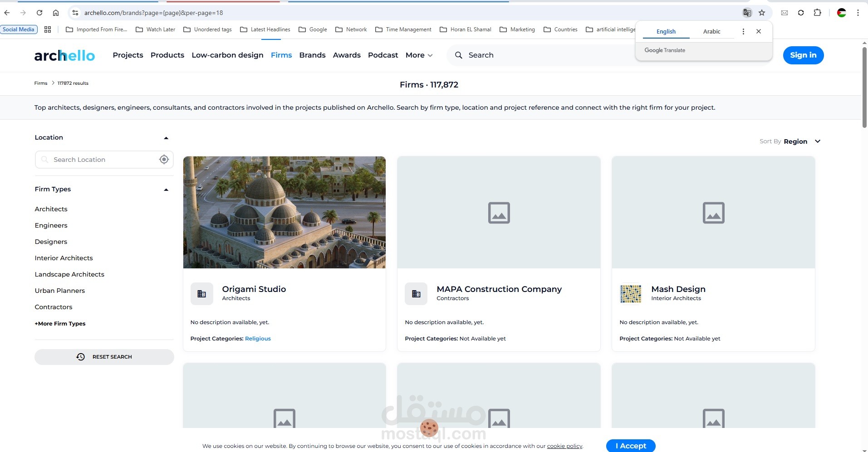Screen dimensions: 868x452
Task: Click the magnifier icon in Archello search bar
Action: (x=459, y=55)
